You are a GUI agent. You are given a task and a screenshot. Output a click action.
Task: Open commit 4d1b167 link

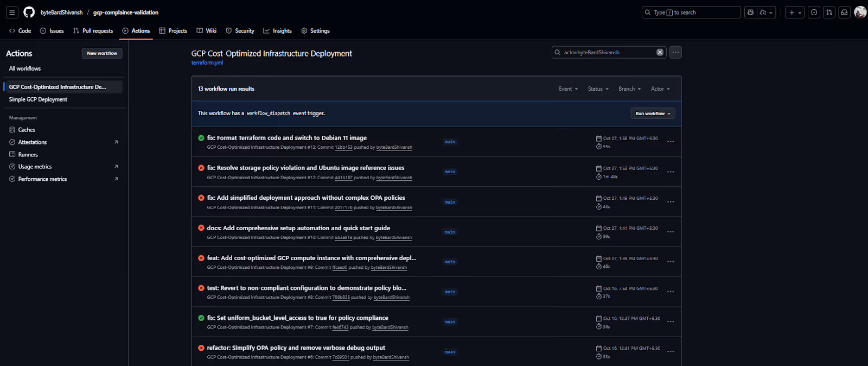coord(343,178)
